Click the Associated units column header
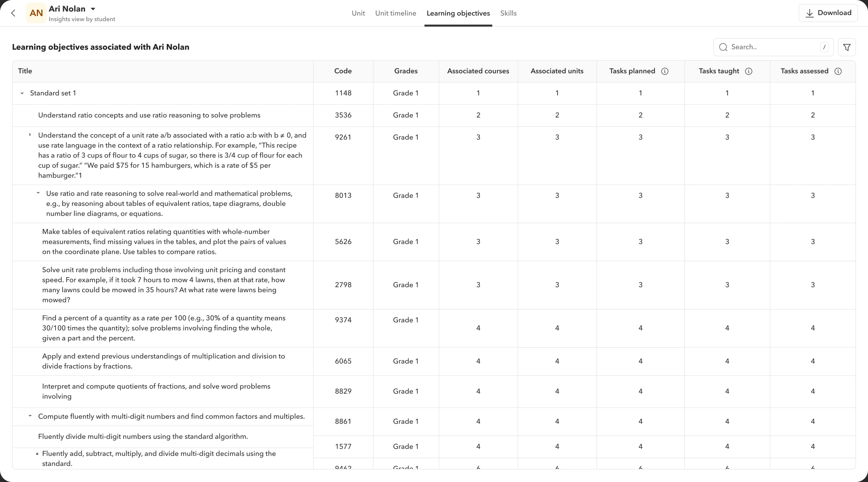The width and height of the screenshot is (868, 482). pos(557,71)
